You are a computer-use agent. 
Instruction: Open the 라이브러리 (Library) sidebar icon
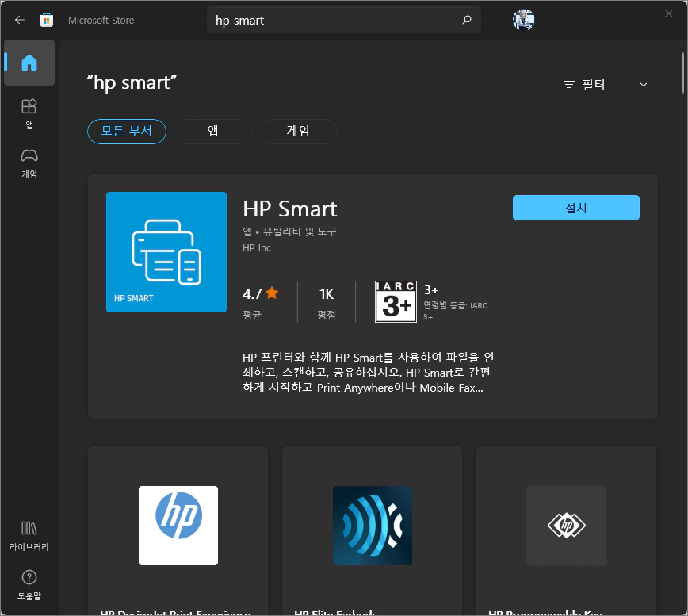(29, 536)
